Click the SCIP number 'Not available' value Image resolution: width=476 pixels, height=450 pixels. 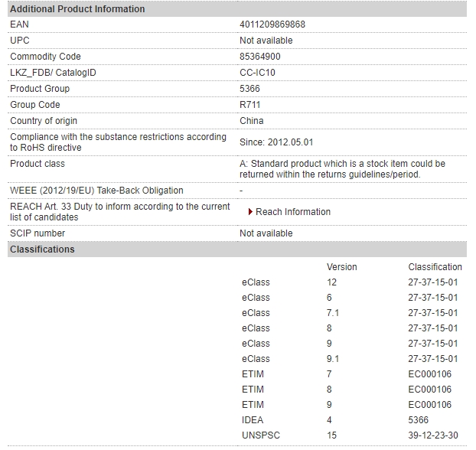click(x=266, y=233)
